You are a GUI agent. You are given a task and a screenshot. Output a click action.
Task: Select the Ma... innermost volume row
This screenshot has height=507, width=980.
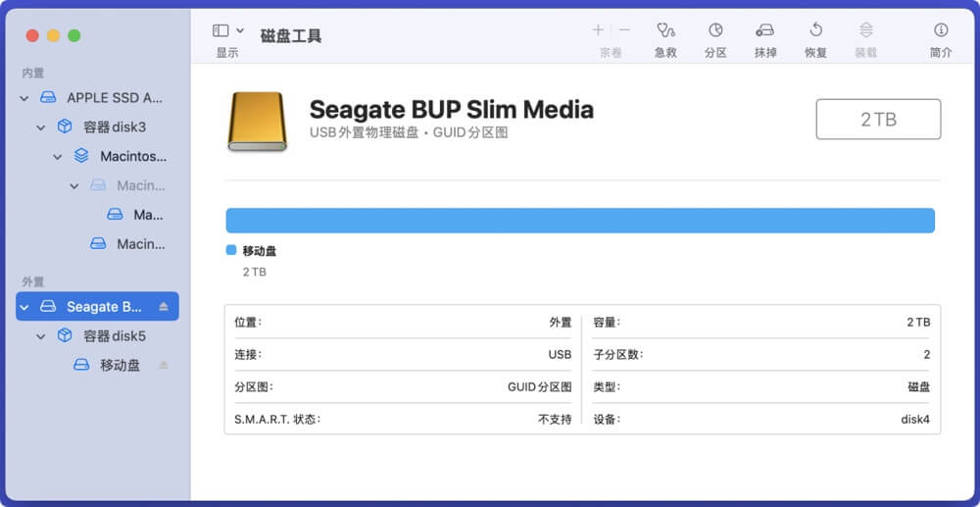point(97,215)
